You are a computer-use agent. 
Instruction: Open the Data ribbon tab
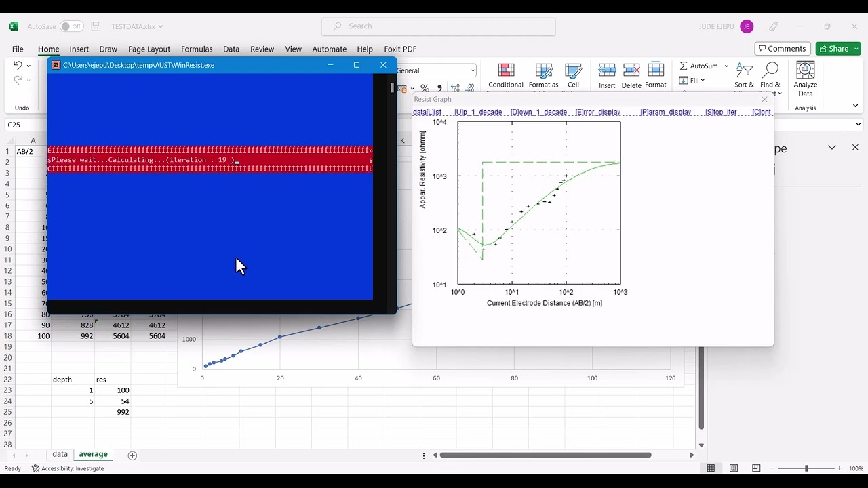tap(231, 49)
